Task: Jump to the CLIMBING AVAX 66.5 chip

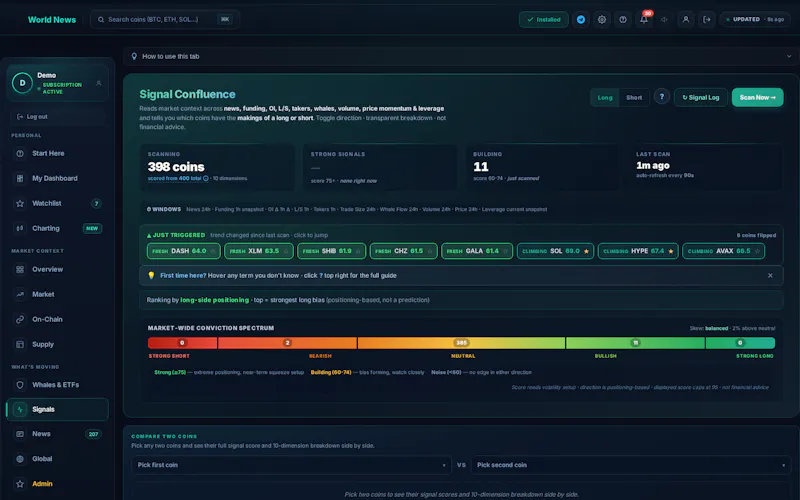Action: pyautogui.click(x=723, y=251)
